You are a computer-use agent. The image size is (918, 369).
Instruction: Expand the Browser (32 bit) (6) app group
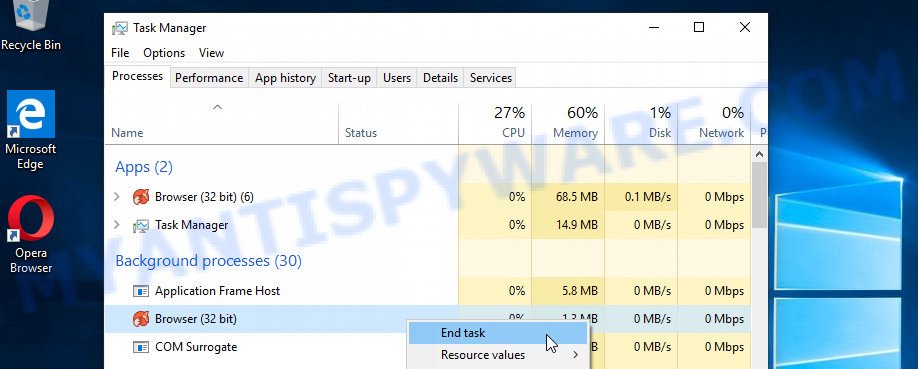pyautogui.click(x=117, y=197)
